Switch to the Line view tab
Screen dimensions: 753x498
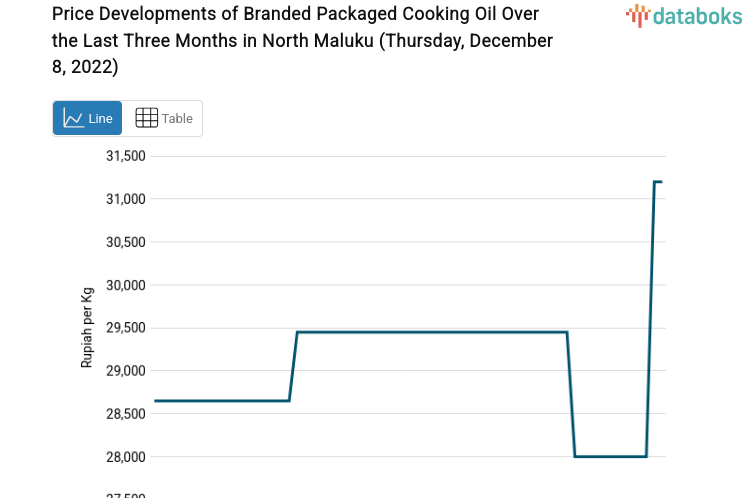click(88, 118)
